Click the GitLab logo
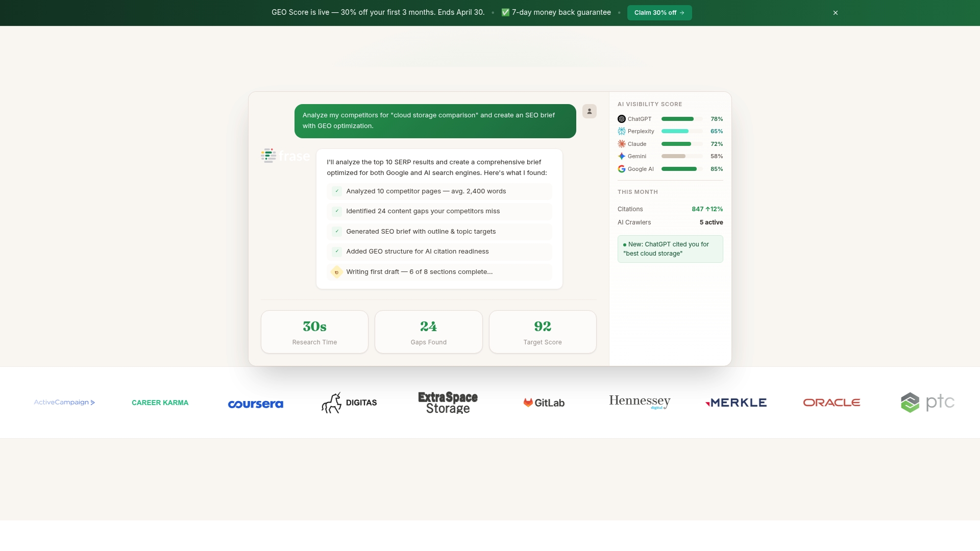Image resolution: width=980 pixels, height=551 pixels. point(544,403)
